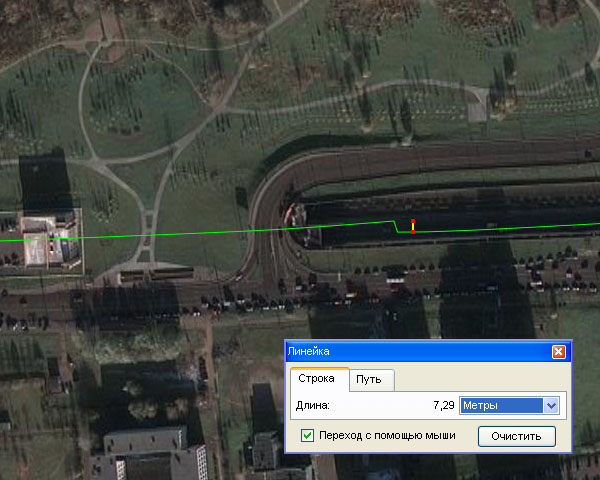Screen dimensions: 600x480
Task: Click the step in the green line
Action: click(x=397, y=227)
